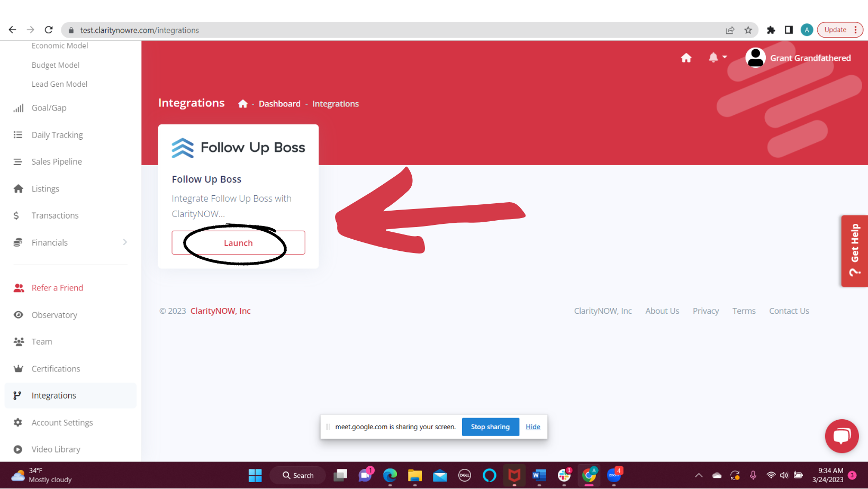Open the Chrome profile avatar A
Screen dimensions: 868x489
pos(807,30)
